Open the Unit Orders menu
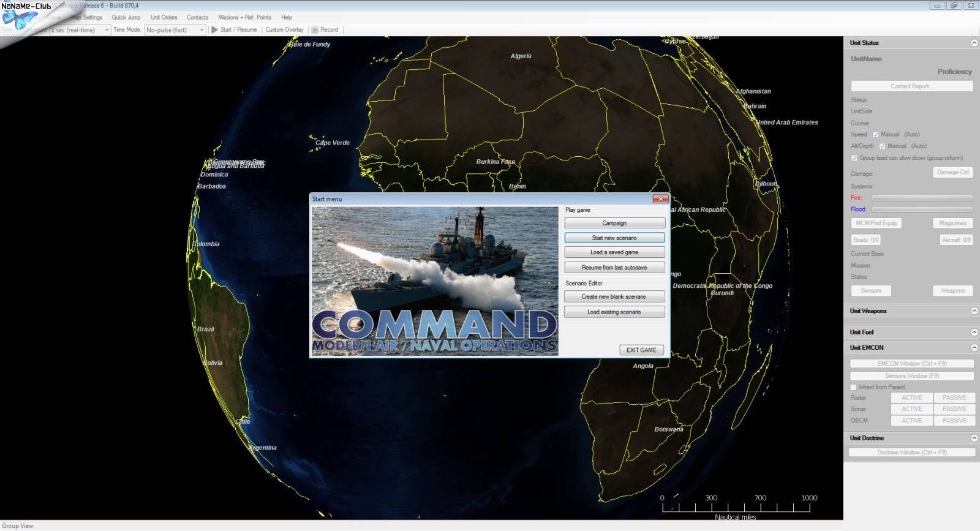Image resolution: width=980 pixels, height=531 pixels. (164, 17)
